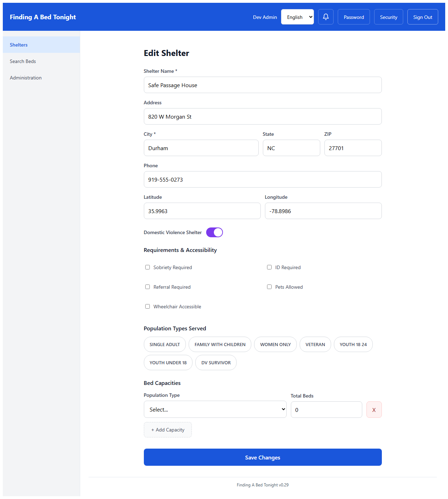Disable the Domestic Violence Shelter toggle

(214, 232)
